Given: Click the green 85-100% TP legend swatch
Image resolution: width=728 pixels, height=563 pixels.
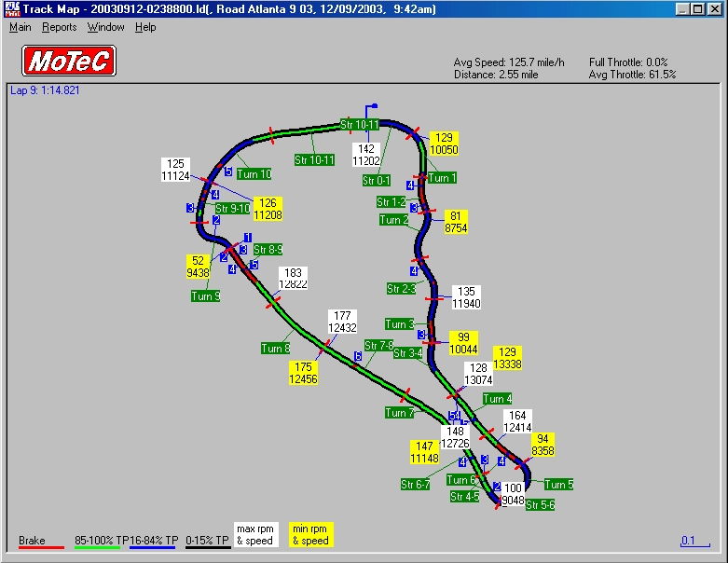Looking at the screenshot, I should 97,547.
